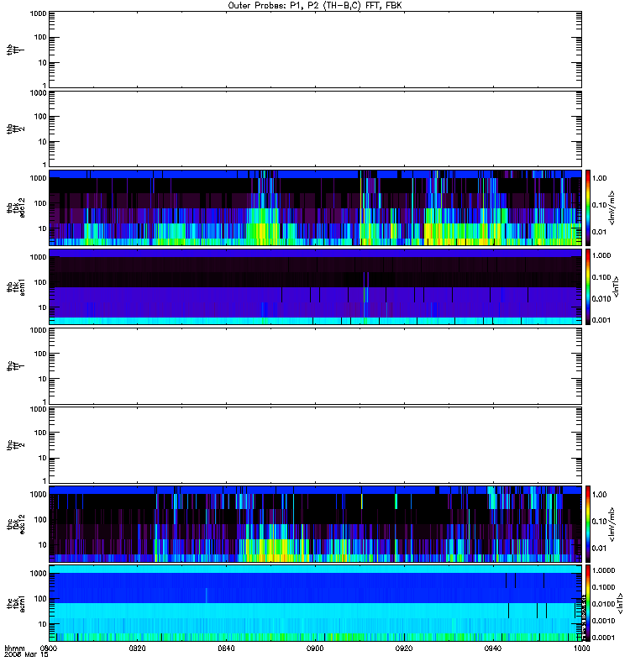Click the 'thc fff 1' y-axis title
The width and height of the screenshot is (630, 672).
(x=15, y=366)
